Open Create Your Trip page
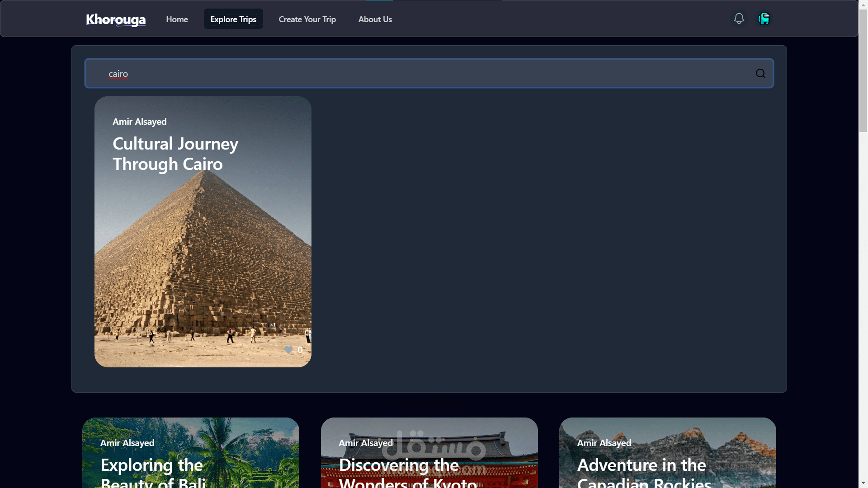The height and width of the screenshot is (488, 868). (307, 19)
